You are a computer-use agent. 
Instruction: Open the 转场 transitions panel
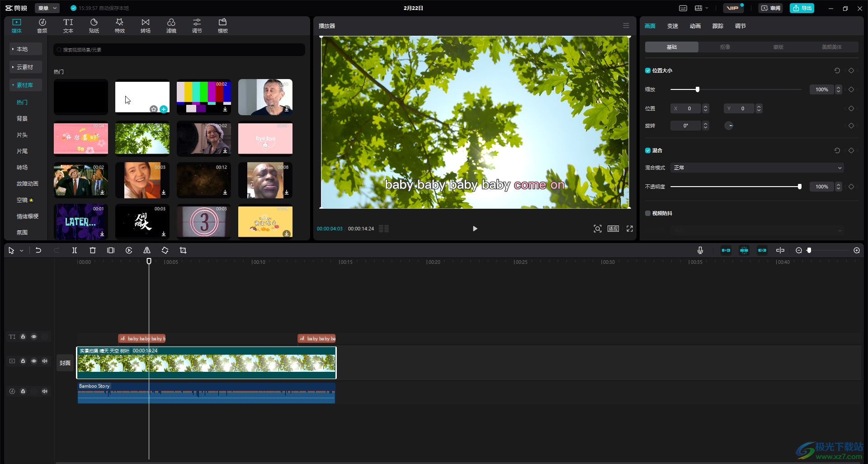point(146,26)
